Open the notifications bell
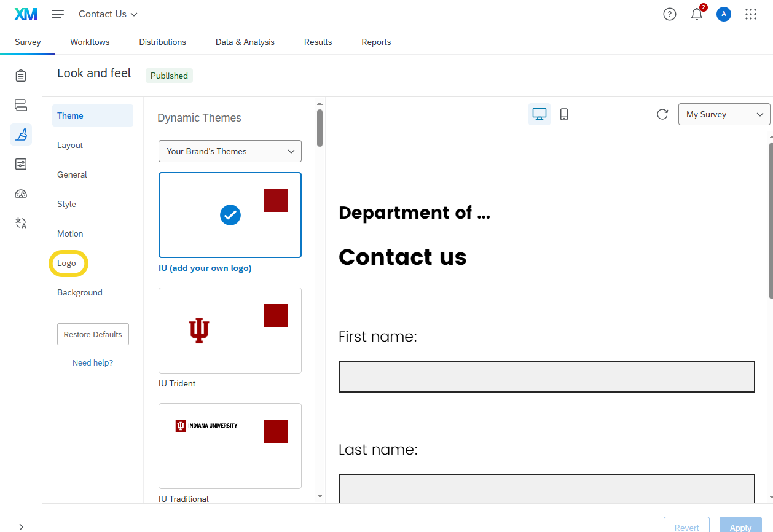This screenshot has width=773, height=532. [x=697, y=14]
